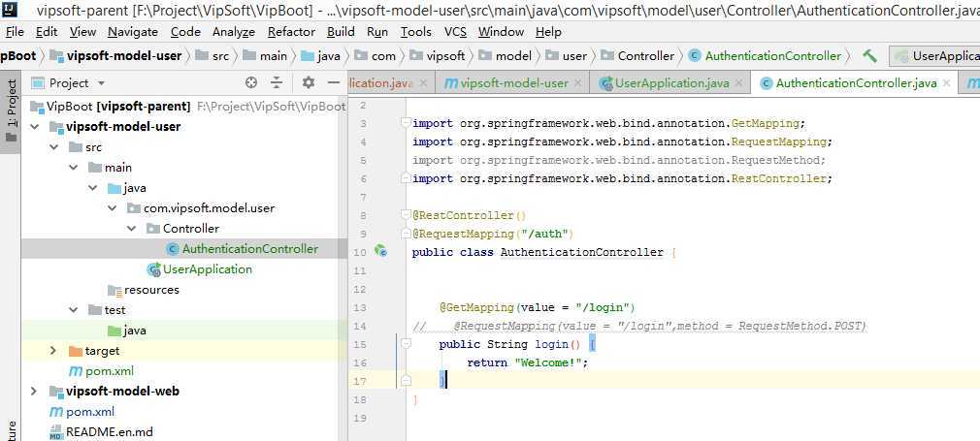Open the Window menu

click(x=502, y=32)
